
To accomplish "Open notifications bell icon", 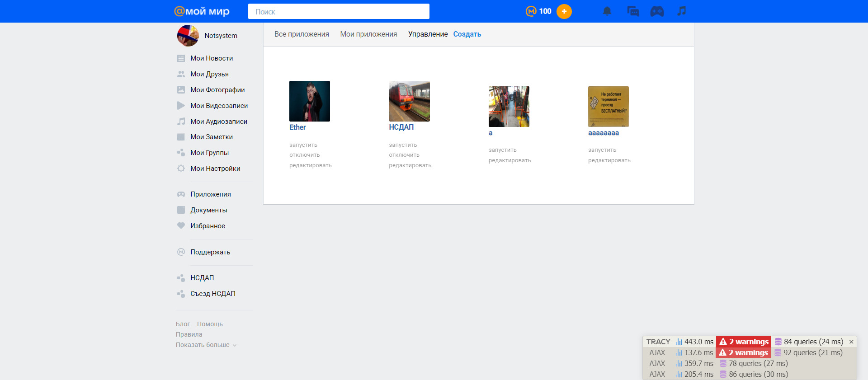I will coord(607,11).
